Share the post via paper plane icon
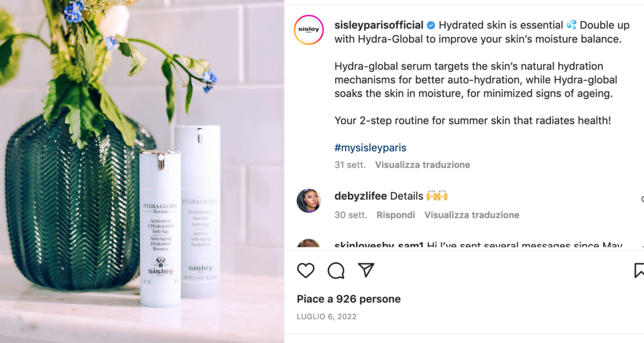 pos(366,270)
